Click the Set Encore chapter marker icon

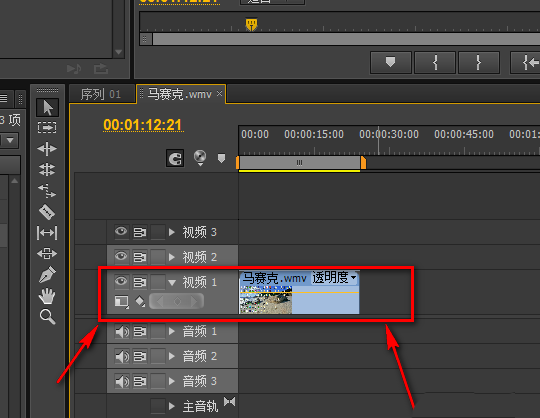(x=200, y=158)
